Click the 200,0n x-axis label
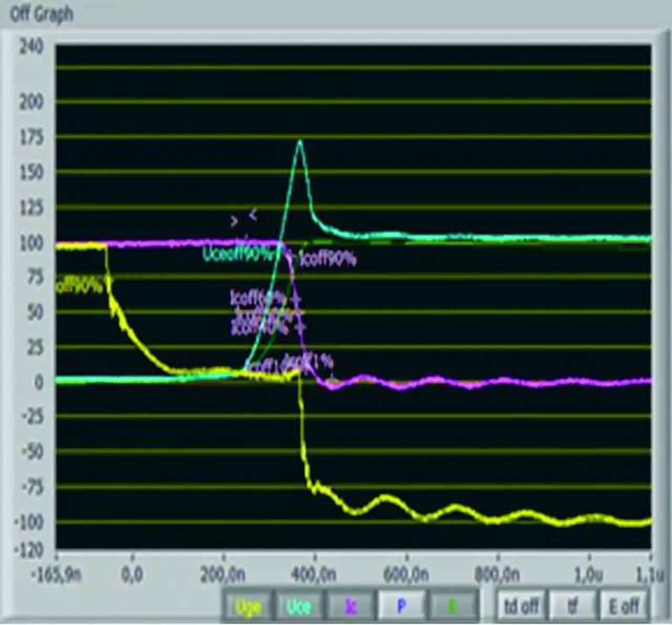 (x=223, y=575)
